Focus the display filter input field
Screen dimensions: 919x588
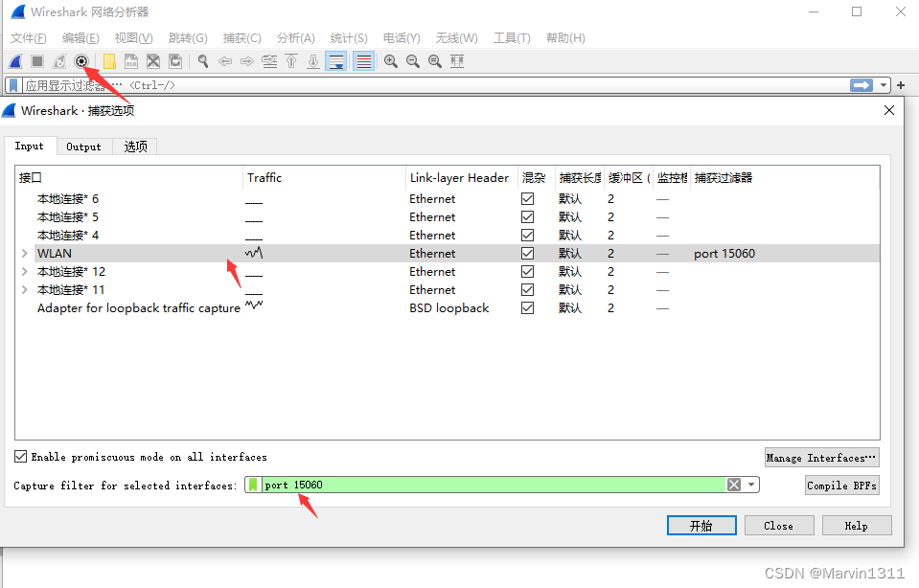pos(436,85)
